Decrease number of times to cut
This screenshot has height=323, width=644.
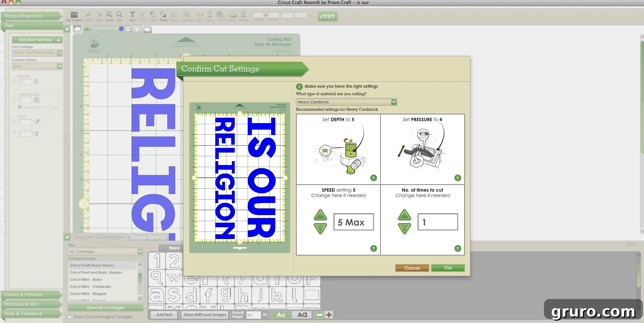(404, 228)
